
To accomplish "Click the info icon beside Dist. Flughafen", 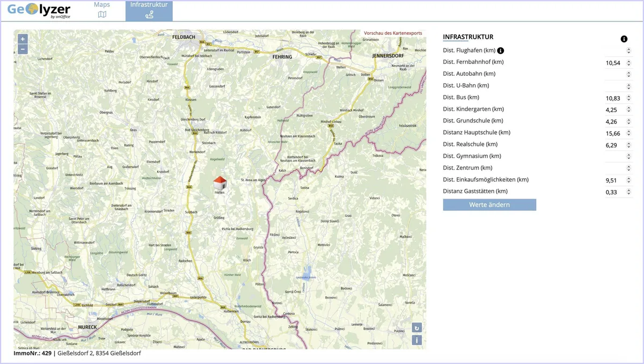I will 501,50.
